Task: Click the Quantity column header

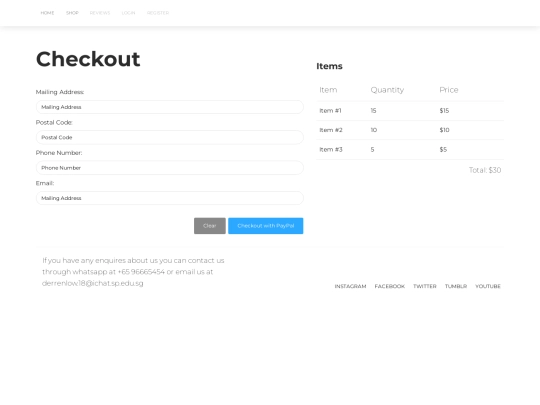Action: [x=387, y=90]
